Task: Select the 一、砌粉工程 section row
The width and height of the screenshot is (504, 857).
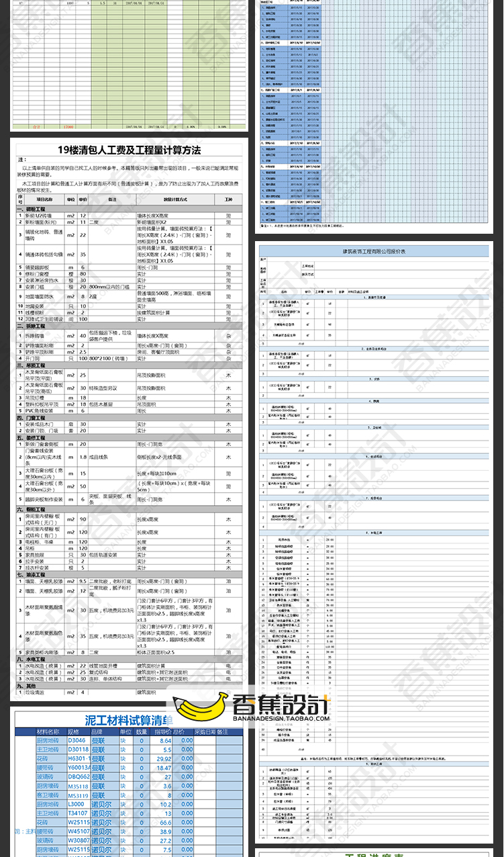Action: pyautogui.click(x=34, y=210)
